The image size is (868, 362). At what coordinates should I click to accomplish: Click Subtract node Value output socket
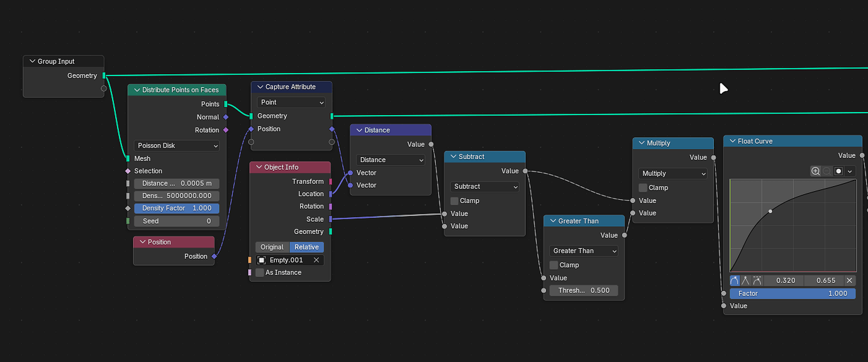click(525, 171)
